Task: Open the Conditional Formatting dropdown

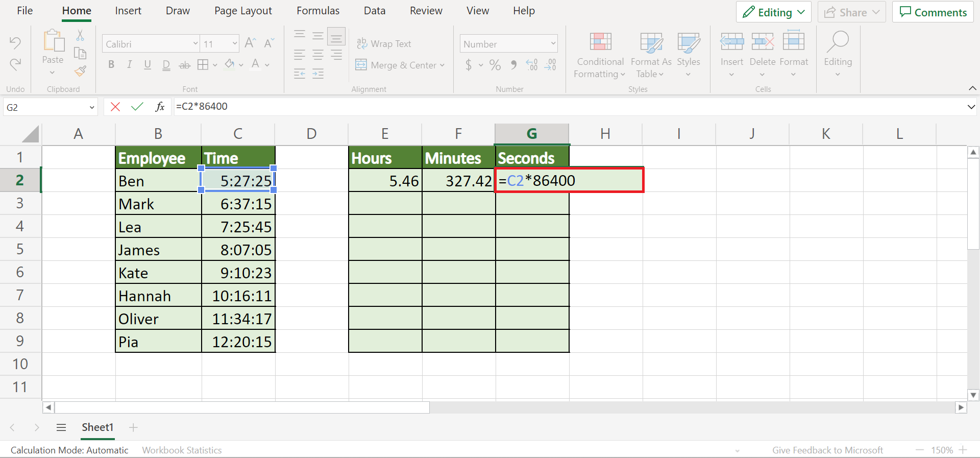Action: click(600, 55)
